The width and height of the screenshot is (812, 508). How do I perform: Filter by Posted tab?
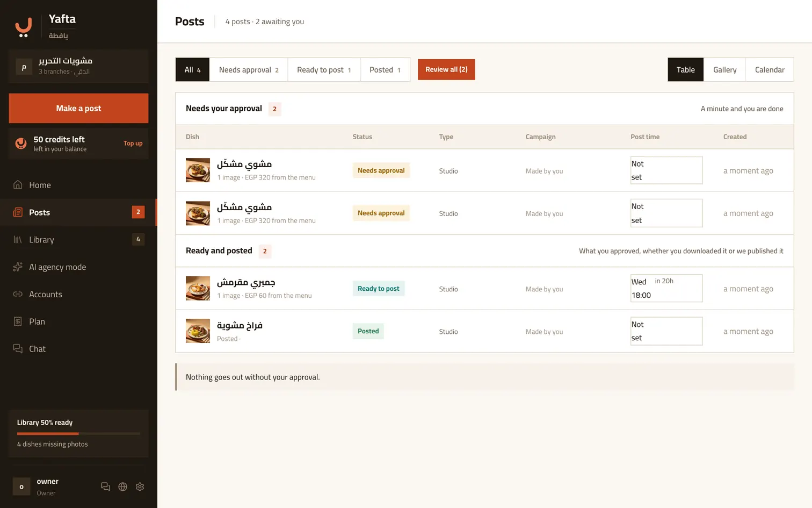(x=385, y=70)
